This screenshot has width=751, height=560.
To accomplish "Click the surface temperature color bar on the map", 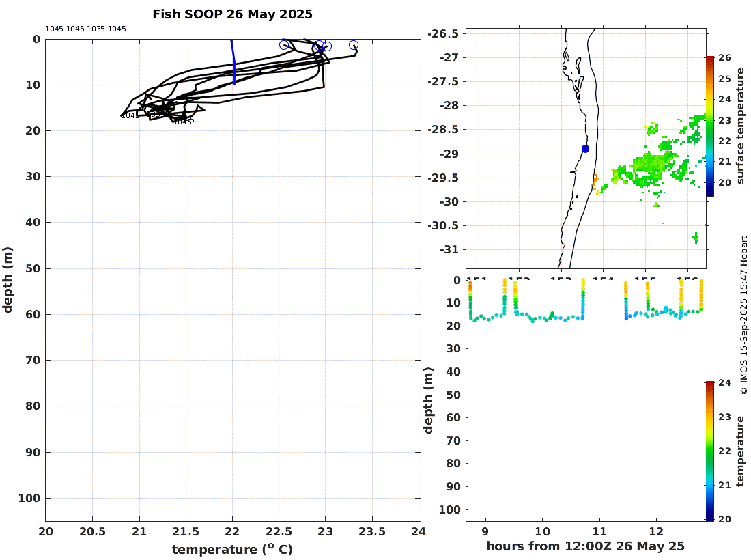I will 710,126.
